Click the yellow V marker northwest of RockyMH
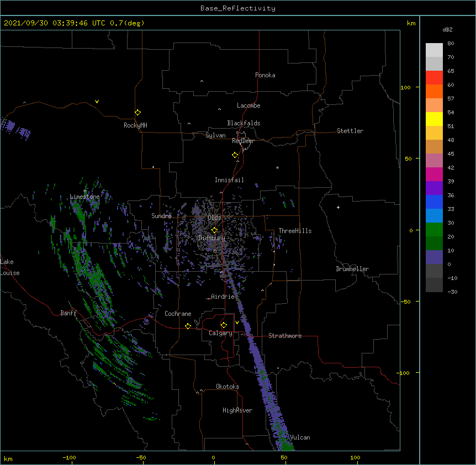This screenshot has width=476, height=465. [97, 102]
